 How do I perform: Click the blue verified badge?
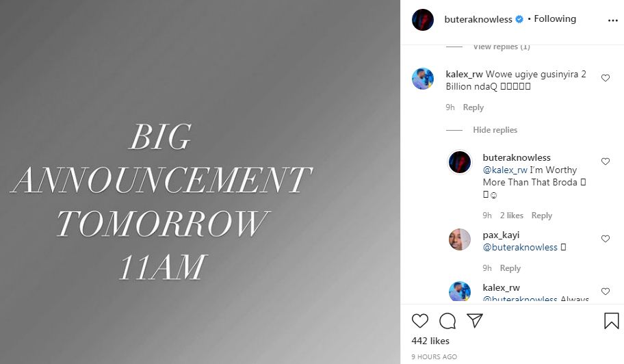tap(519, 19)
